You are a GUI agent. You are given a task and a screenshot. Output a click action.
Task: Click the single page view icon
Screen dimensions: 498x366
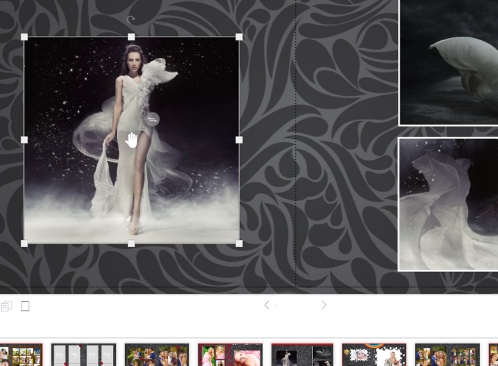[x=25, y=306]
